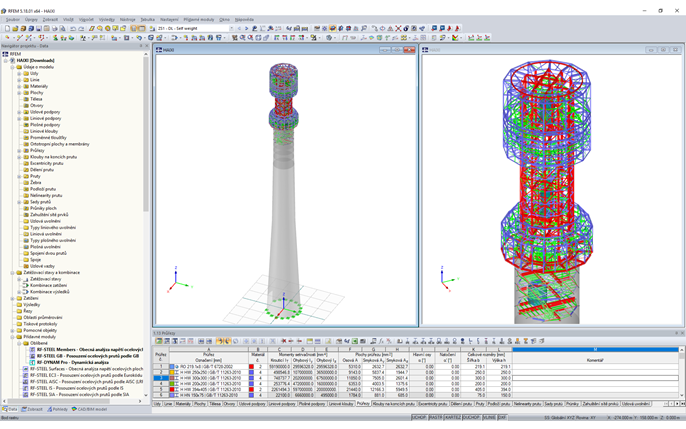The image size is (686, 429).
Task: Click the next load case arrow
Action: tap(246, 28)
